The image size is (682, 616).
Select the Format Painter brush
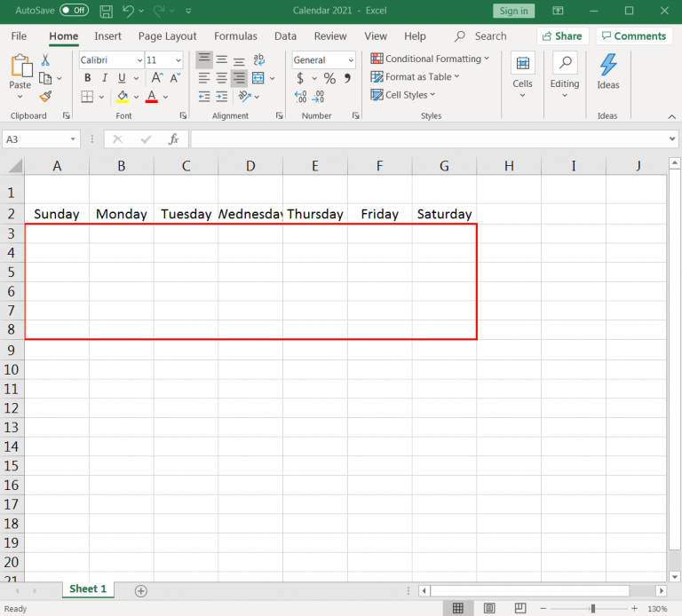coord(45,96)
